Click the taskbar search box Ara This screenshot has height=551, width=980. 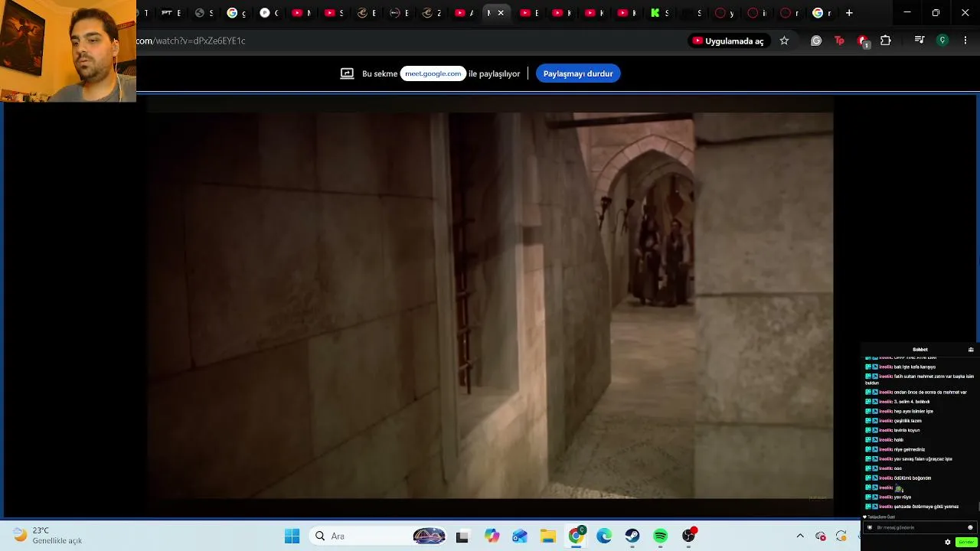379,536
